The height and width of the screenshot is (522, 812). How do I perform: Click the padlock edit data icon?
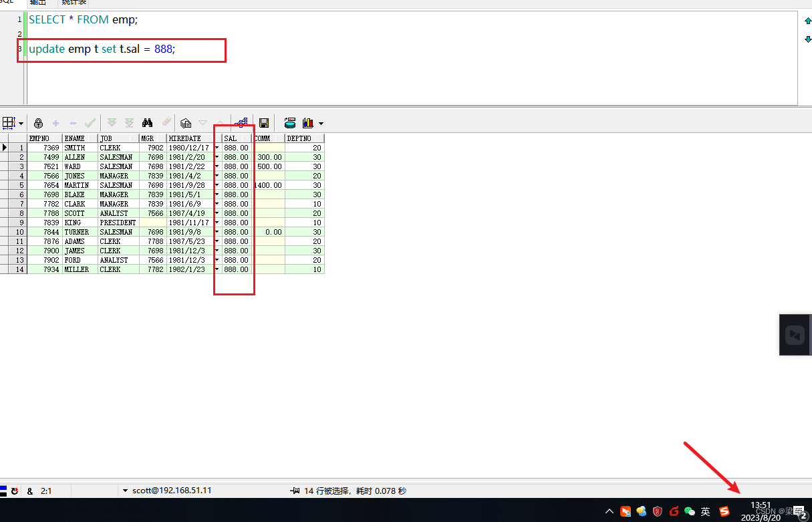coord(38,123)
